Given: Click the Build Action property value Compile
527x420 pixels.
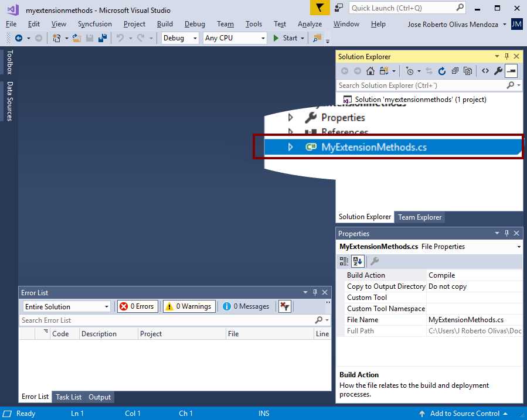Looking at the screenshot, I should point(474,275).
